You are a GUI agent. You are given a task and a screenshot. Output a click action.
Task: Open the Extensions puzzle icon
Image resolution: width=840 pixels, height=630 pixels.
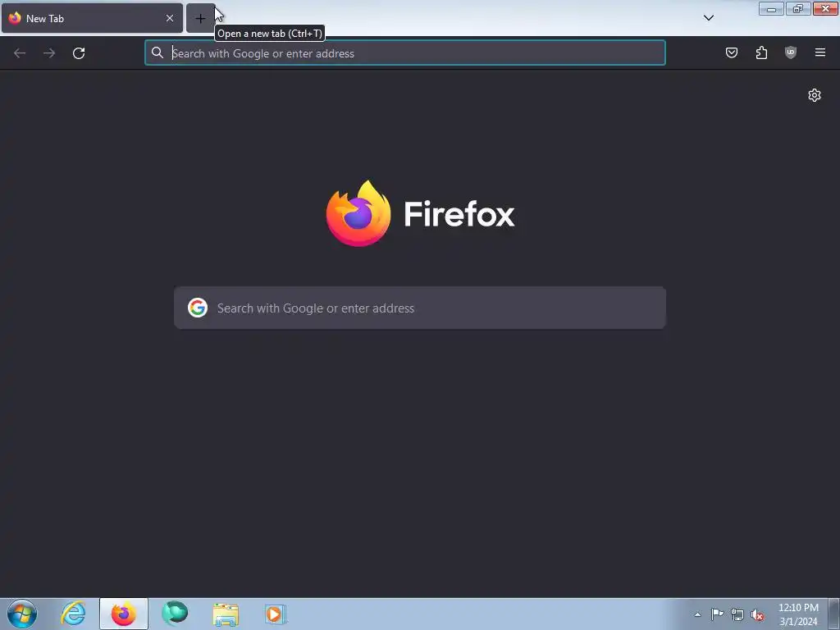(x=761, y=52)
